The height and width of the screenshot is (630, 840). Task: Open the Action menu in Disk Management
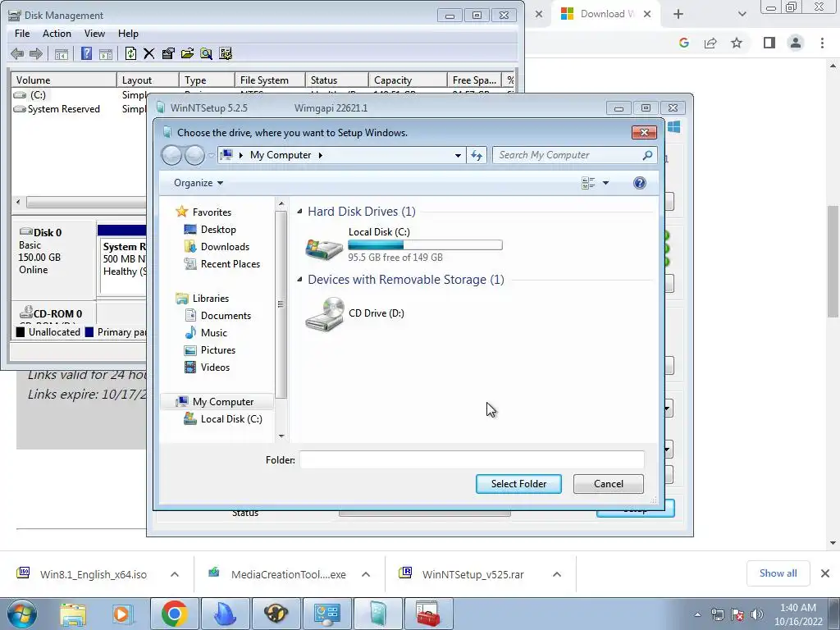coord(57,34)
